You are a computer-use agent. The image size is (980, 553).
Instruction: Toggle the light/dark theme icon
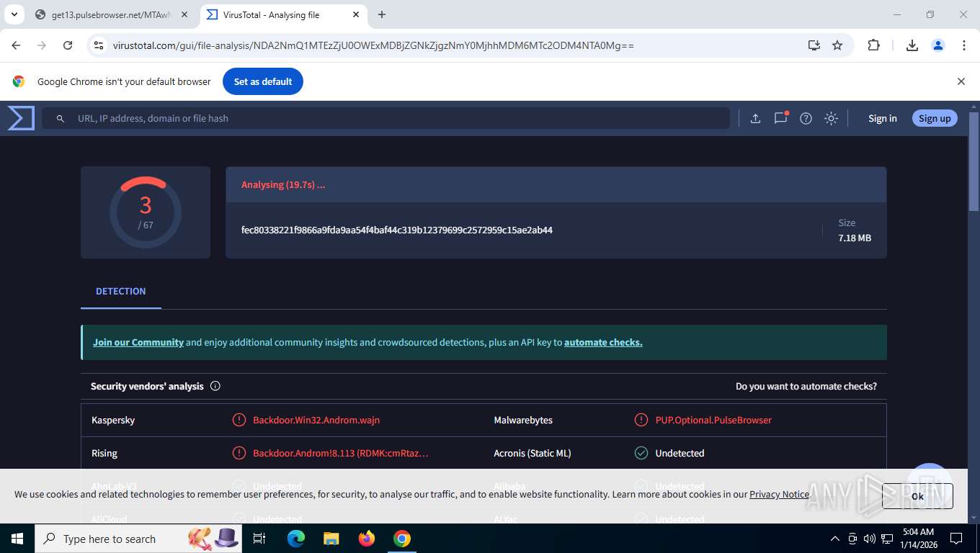coord(831,119)
